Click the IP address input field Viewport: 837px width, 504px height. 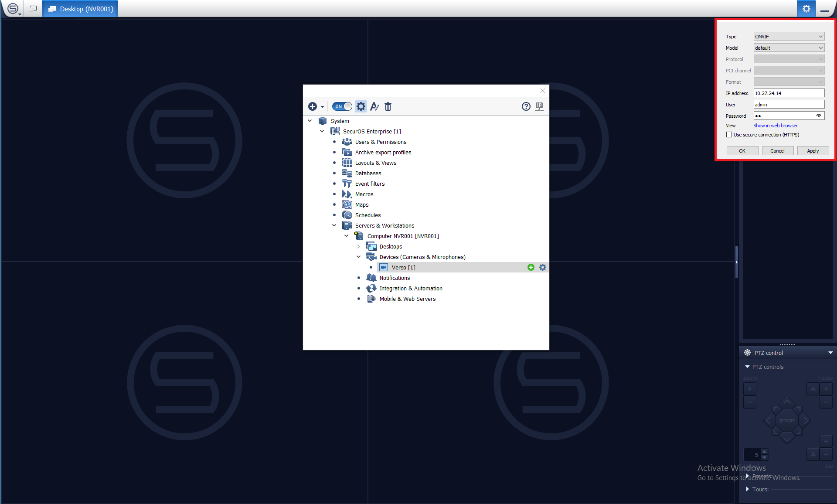pyautogui.click(x=789, y=93)
